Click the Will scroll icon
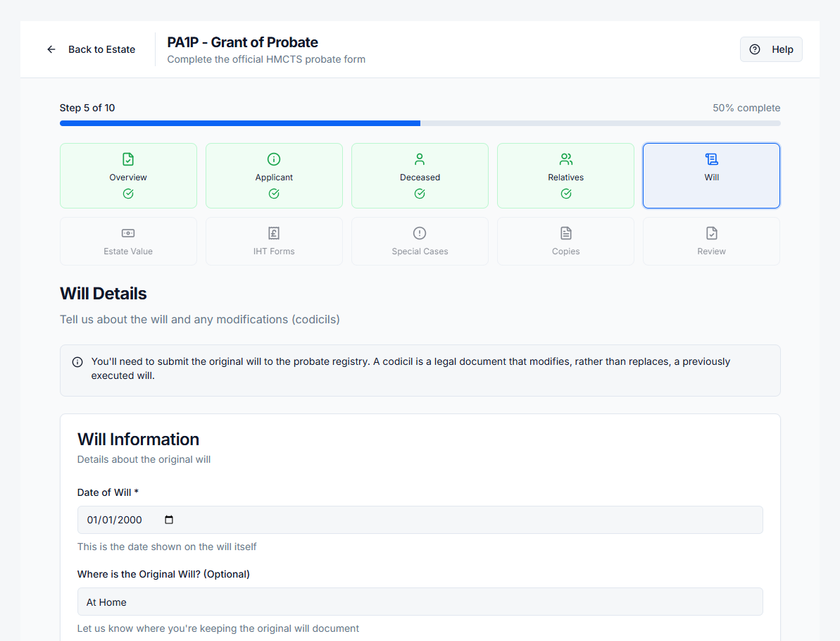The width and height of the screenshot is (840, 641). 711,159
